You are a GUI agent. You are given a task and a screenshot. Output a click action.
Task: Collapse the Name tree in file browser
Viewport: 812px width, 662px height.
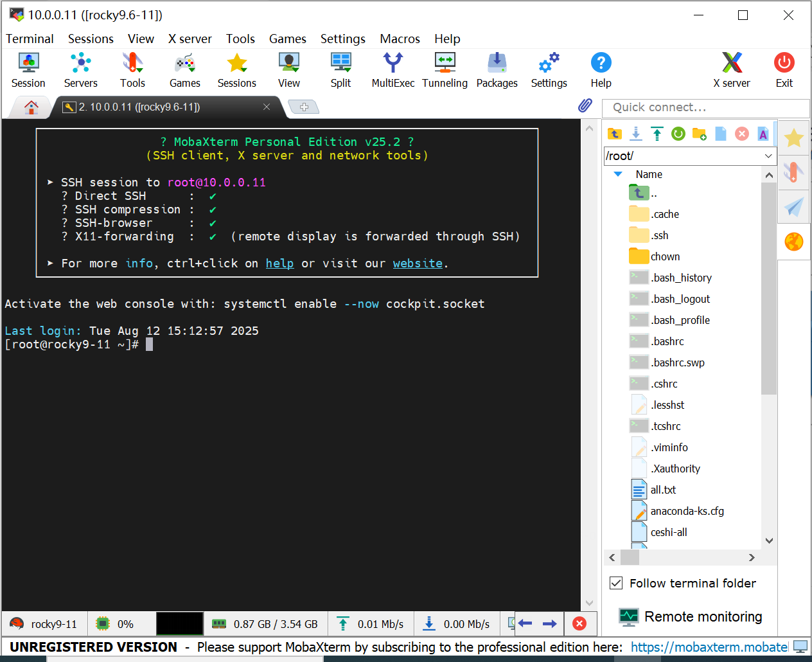click(x=618, y=174)
